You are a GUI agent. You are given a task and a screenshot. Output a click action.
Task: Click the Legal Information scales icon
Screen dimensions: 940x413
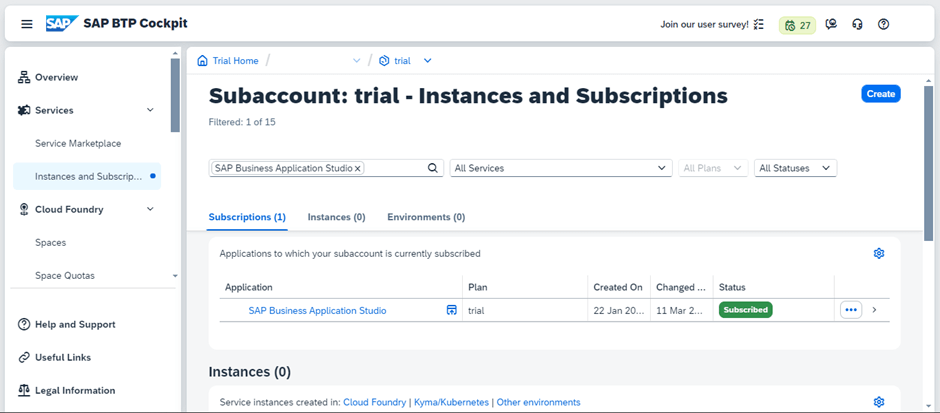click(x=24, y=390)
